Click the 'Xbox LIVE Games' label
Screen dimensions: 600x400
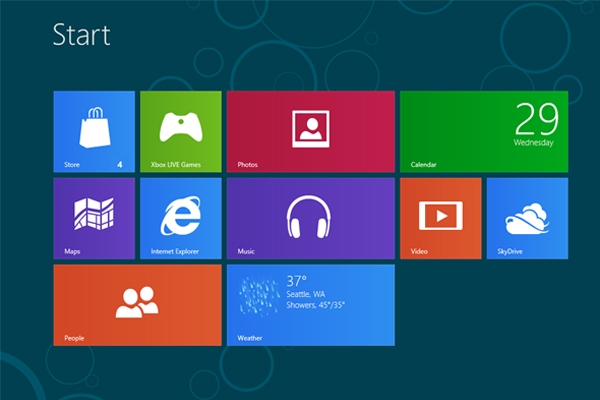pyautogui.click(x=176, y=165)
